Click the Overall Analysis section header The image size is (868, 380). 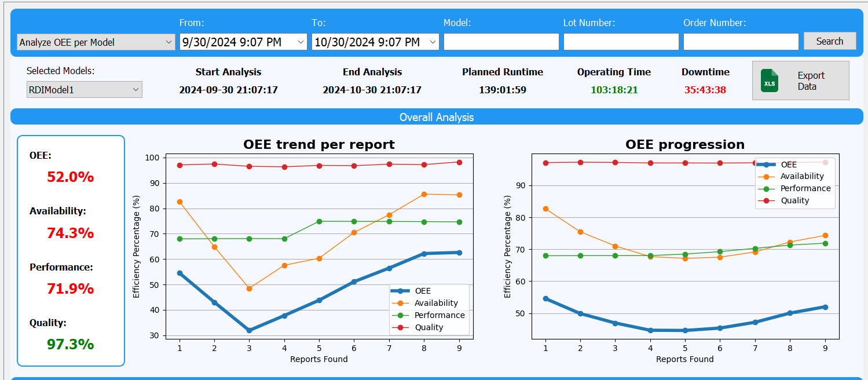click(436, 117)
